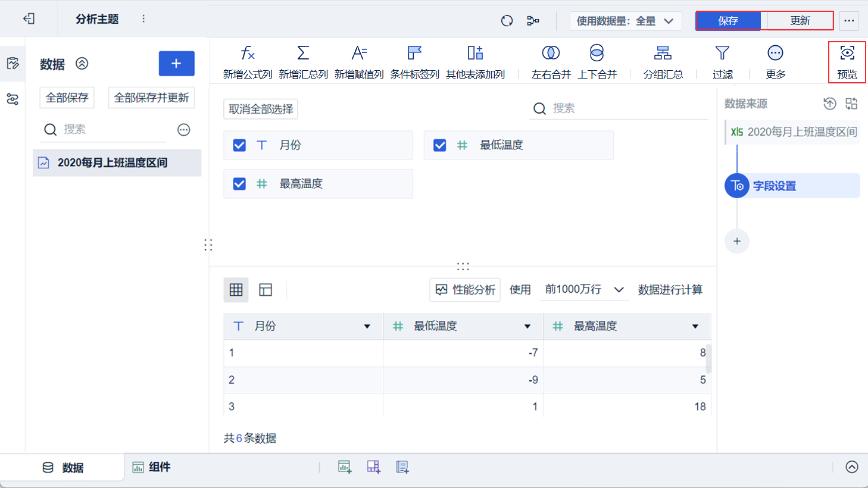868x488 pixels.
Task: Apply a 过滤 filter step
Action: 723,62
